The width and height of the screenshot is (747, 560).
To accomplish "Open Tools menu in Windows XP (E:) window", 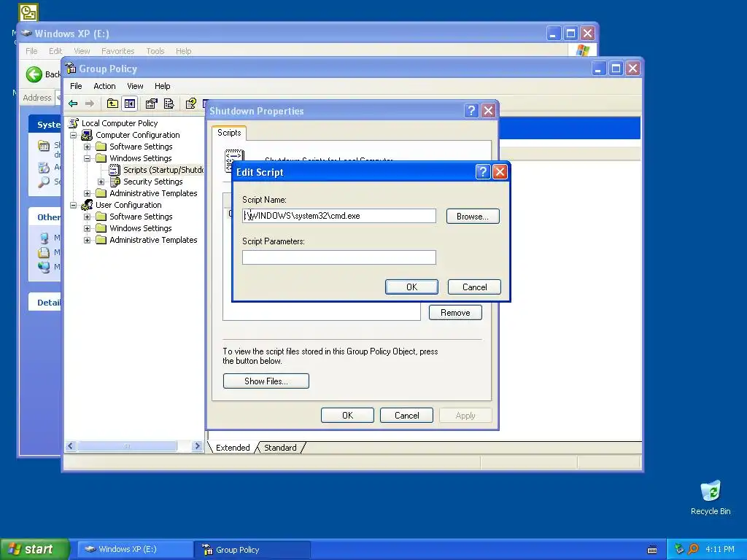I will [155, 51].
